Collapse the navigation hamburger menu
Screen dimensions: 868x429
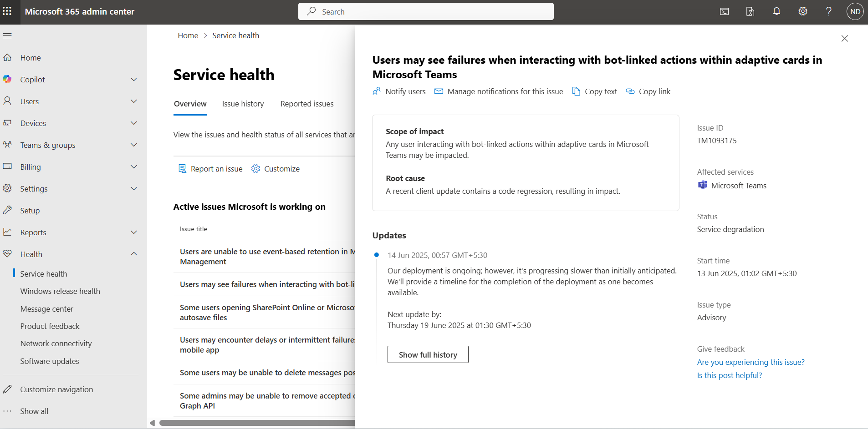click(x=7, y=35)
